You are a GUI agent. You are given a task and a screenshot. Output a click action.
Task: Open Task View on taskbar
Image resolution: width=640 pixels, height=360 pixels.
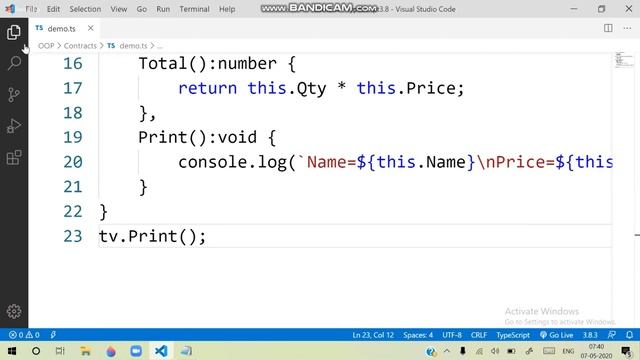(x=60, y=351)
